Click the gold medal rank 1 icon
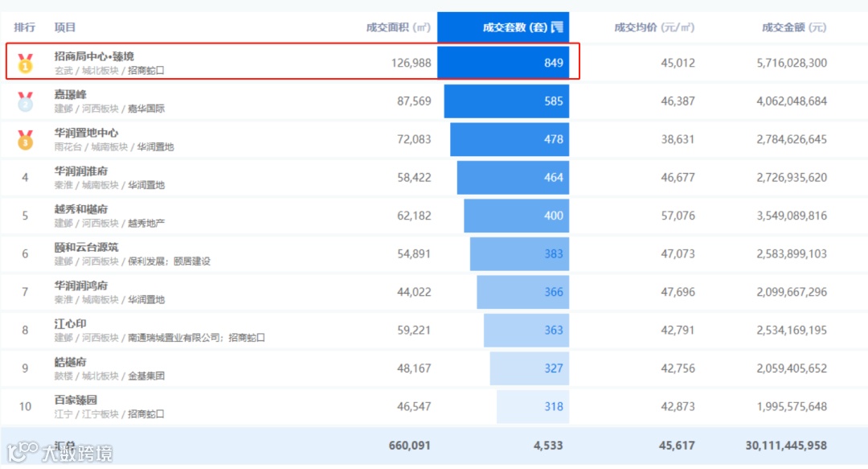 [25, 64]
